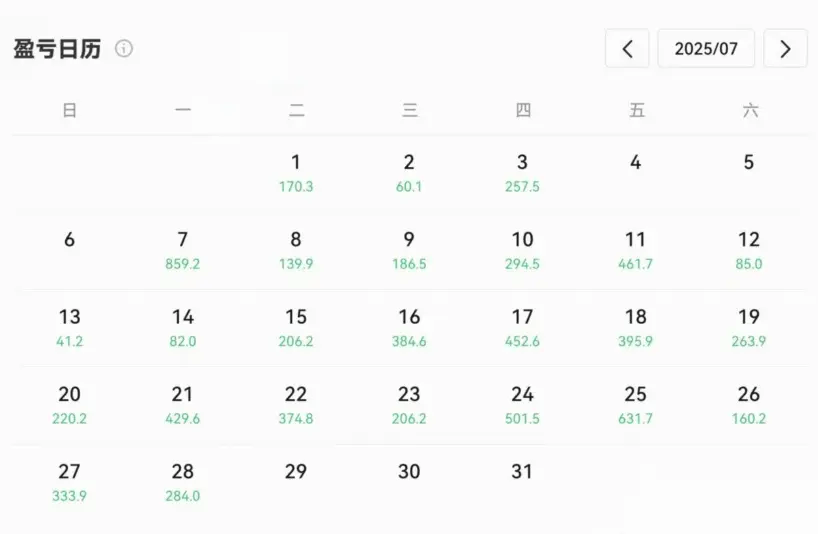This screenshot has height=534, width=818.
Task: Choose day 4 with no value
Action: [635, 162]
